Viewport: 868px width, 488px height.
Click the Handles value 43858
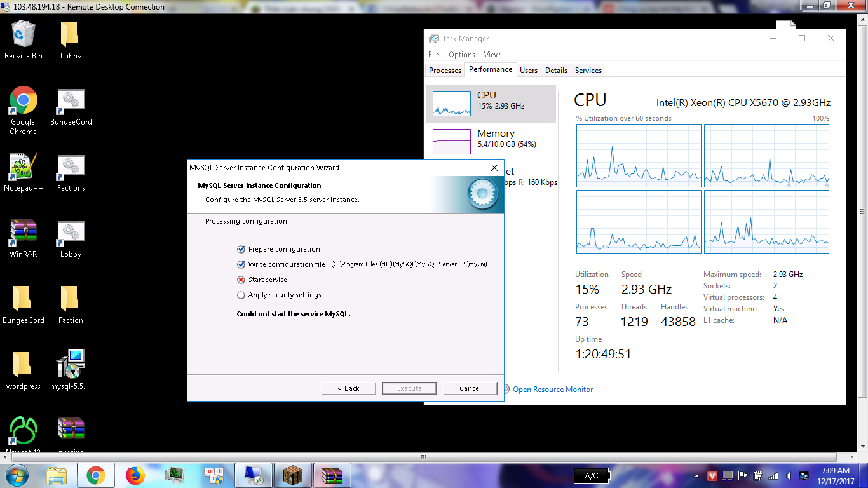click(x=678, y=322)
